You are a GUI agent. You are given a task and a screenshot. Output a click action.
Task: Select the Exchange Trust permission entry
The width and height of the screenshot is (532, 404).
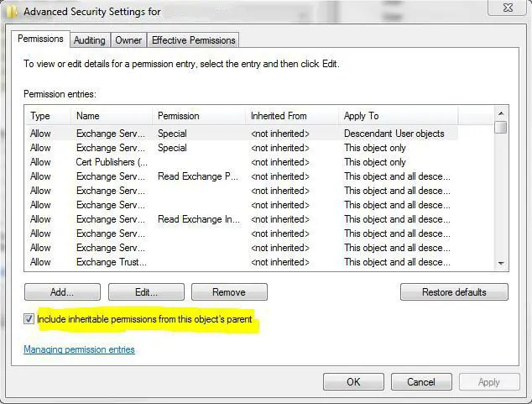(111, 262)
